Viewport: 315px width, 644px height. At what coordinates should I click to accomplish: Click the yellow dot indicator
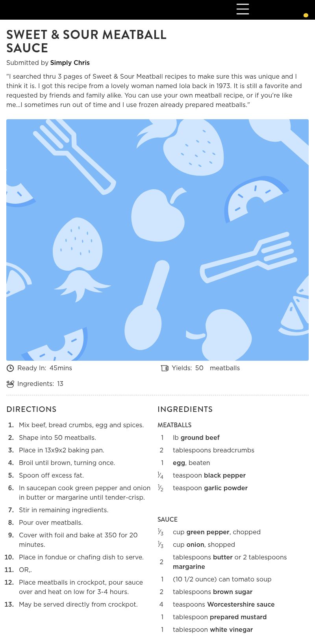306,15
